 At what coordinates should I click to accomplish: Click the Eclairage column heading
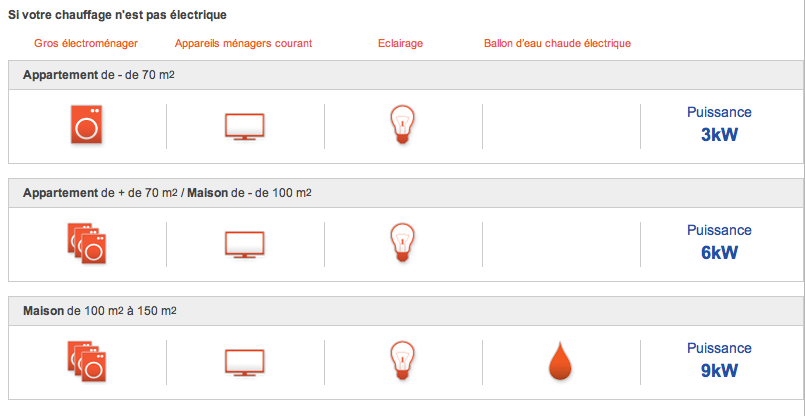[x=400, y=43]
